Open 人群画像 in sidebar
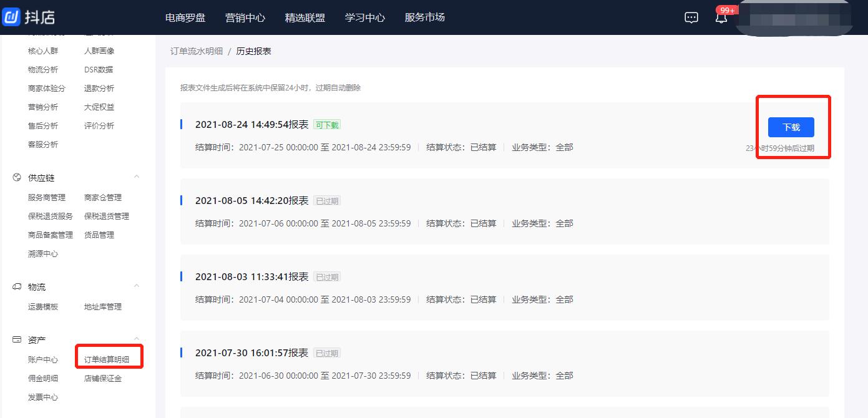The height and width of the screenshot is (418, 868). click(99, 51)
